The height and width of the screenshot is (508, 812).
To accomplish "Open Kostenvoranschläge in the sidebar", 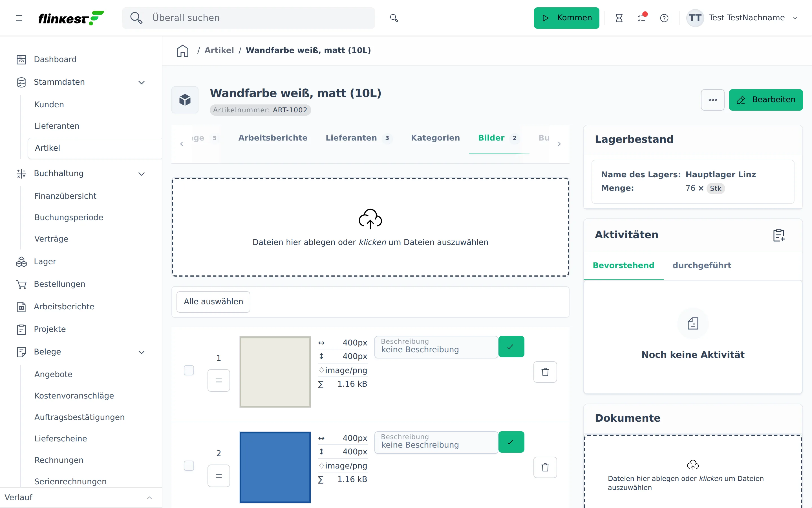I will tap(74, 396).
